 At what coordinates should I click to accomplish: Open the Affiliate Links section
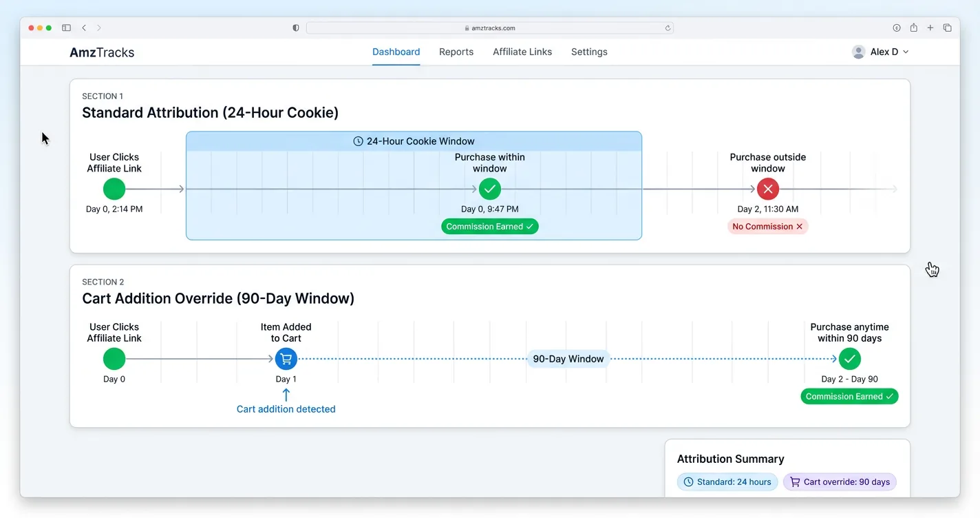tap(522, 52)
